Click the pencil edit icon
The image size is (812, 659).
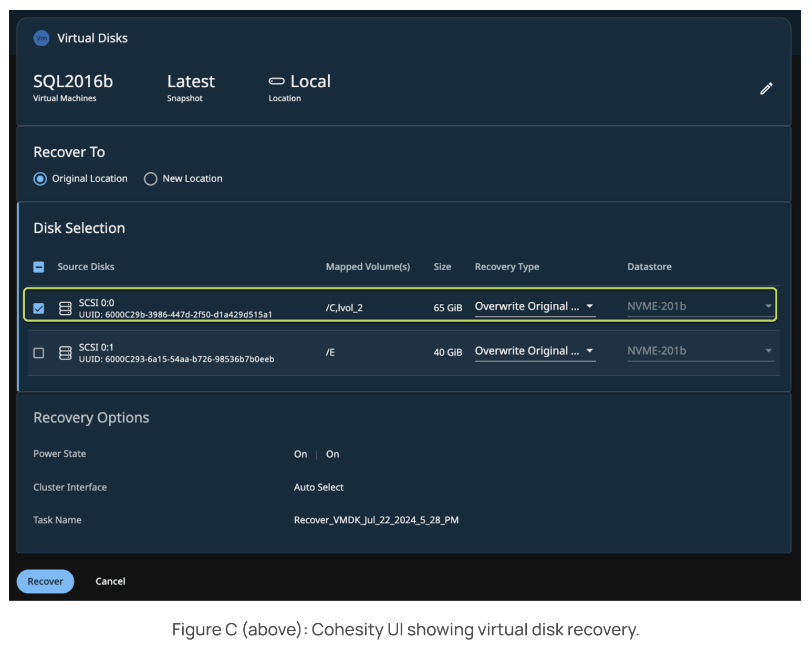point(766,88)
